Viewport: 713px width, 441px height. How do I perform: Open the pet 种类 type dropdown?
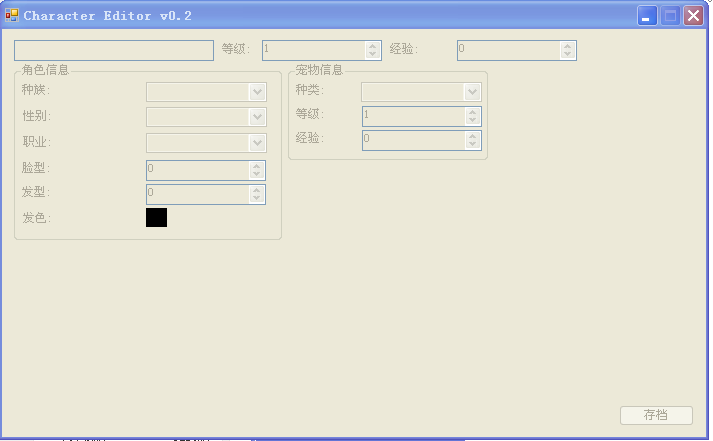pyautogui.click(x=472, y=92)
